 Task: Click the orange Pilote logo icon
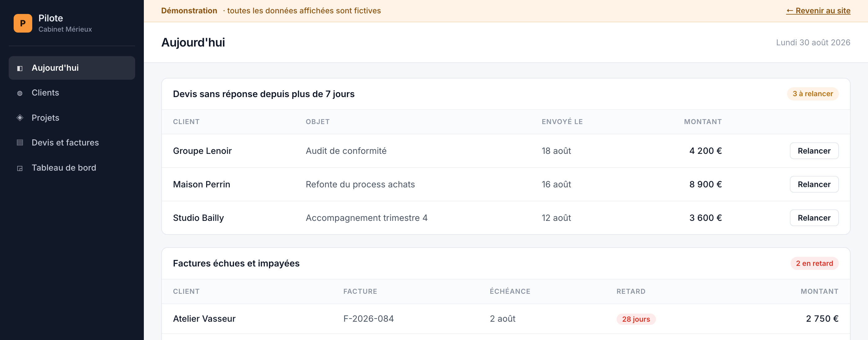[x=23, y=23]
